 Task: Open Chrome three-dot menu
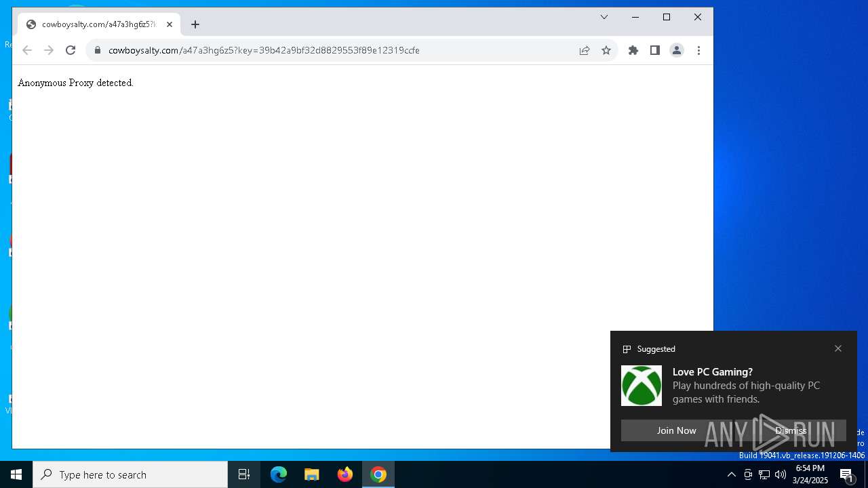click(x=698, y=50)
